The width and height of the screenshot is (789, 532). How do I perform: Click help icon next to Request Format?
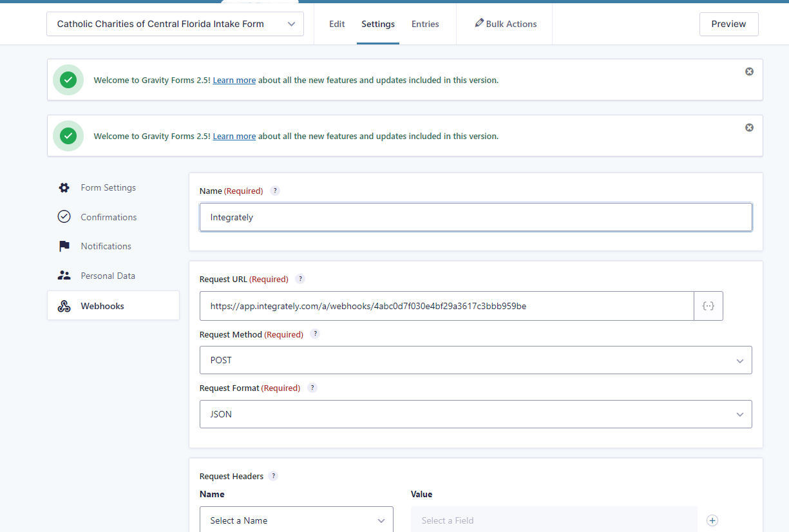click(312, 388)
